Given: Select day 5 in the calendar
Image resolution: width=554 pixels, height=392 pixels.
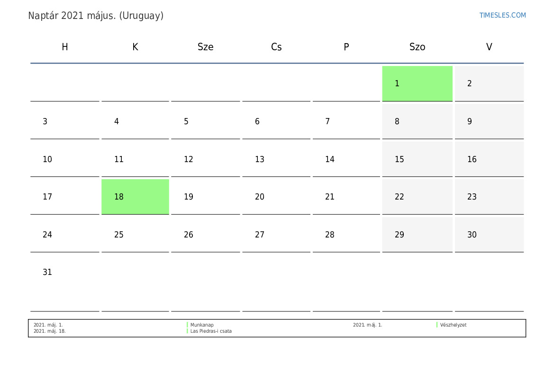Looking at the screenshot, I should point(205,121).
